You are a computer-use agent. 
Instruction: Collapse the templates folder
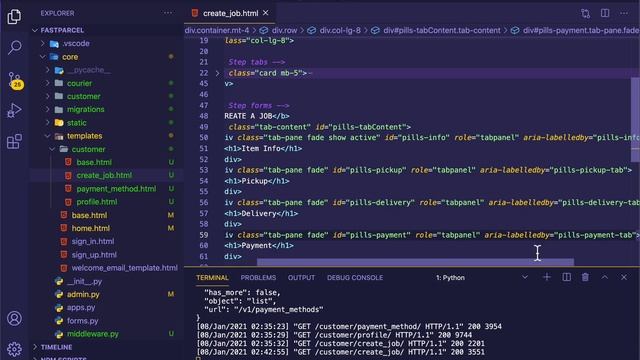[x=84, y=136]
